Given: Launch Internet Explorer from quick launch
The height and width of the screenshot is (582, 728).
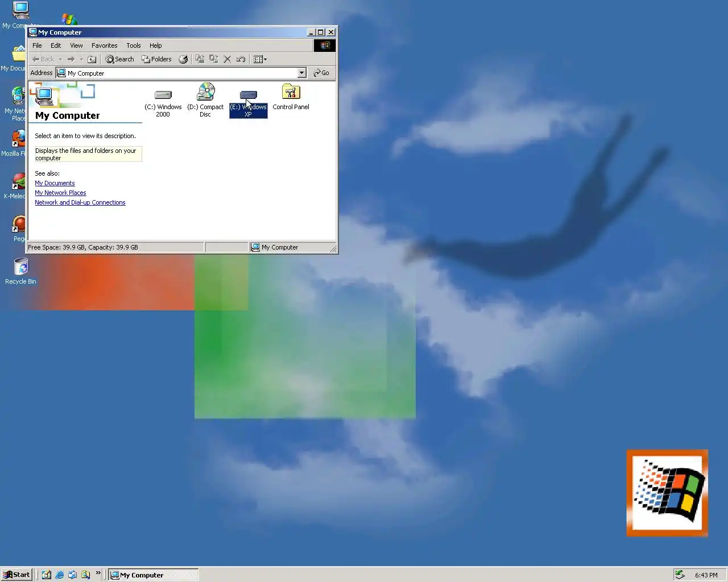Looking at the screenshot, I should [60, 575].
